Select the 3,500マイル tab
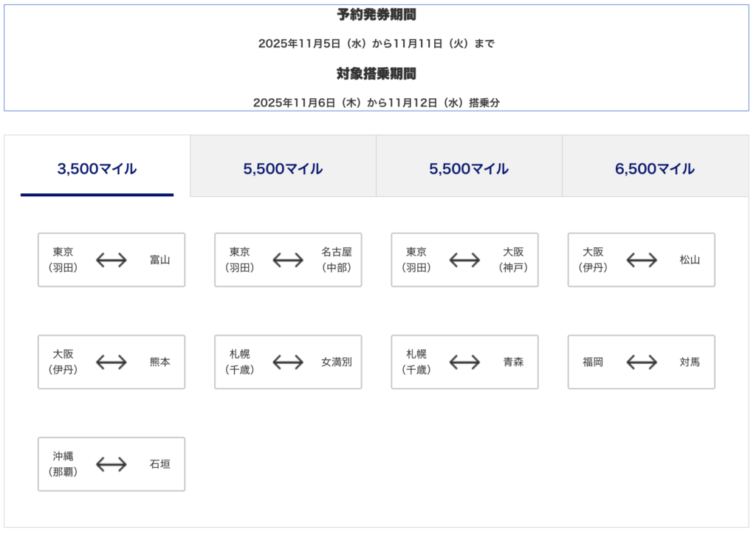 click(x=97, y=168)
